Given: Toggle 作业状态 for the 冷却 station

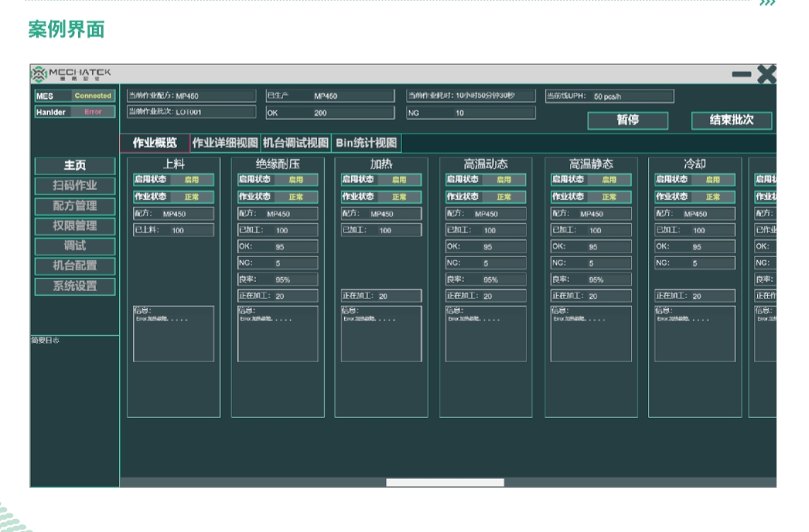Looking at the screenshot, I should pos(695,197).
